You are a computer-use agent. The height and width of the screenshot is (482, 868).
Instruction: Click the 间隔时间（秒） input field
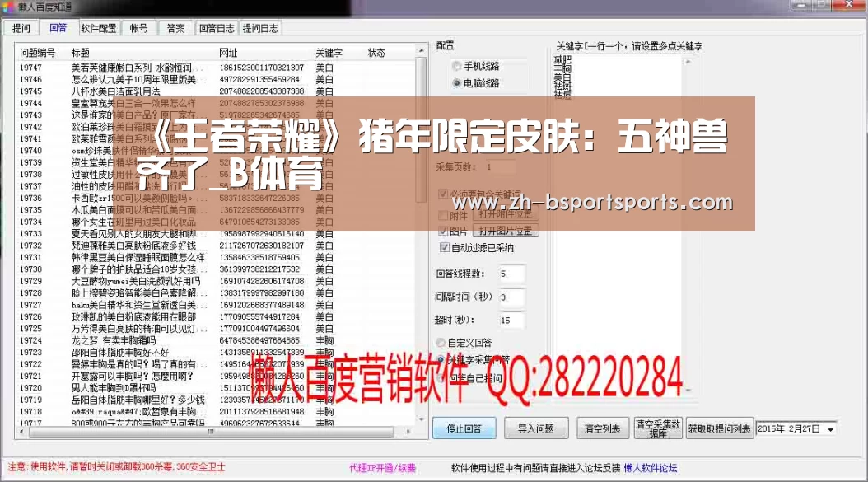[x=511, y=297]
